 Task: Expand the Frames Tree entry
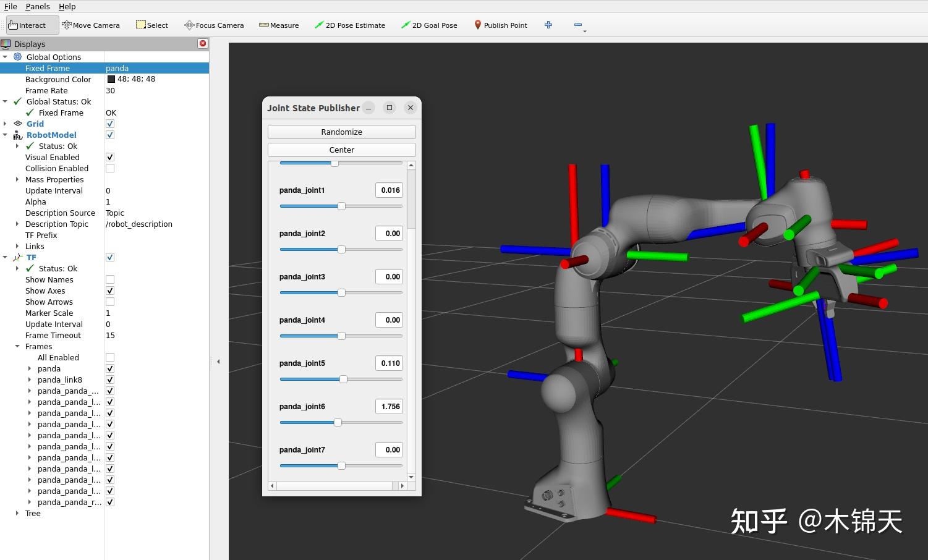pos(16,514)
